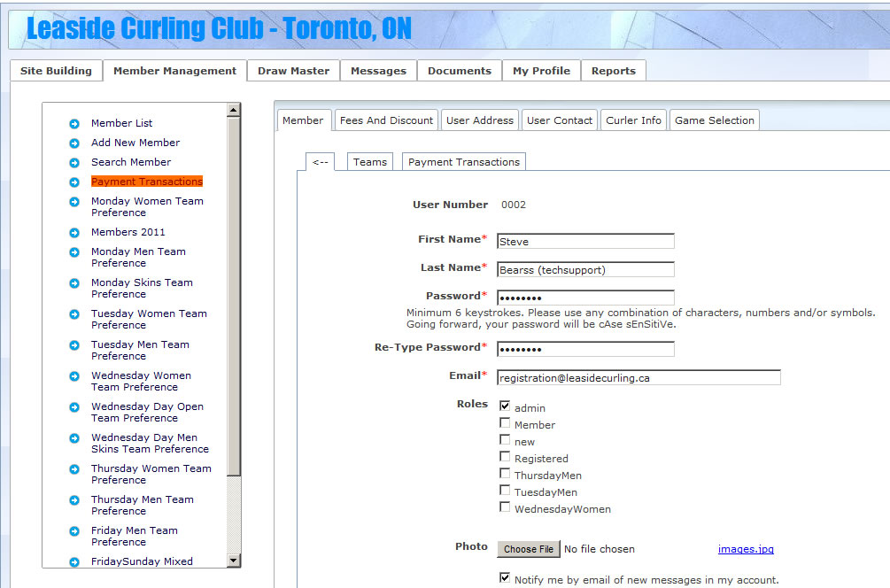Enable the ThursdayMen role checkbox
The height and width of the screenshot is (588, 890).
pyautogui.click(x=505, y=474)
